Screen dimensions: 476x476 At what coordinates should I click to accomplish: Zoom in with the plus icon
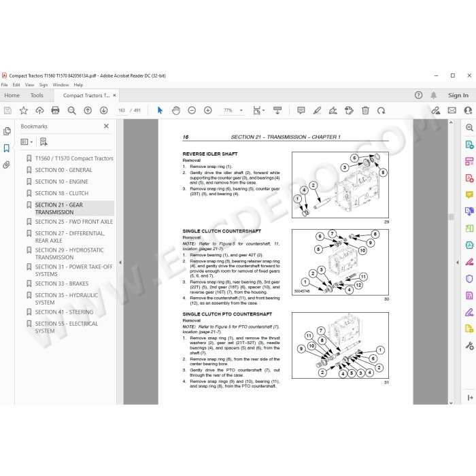(208, 110)
